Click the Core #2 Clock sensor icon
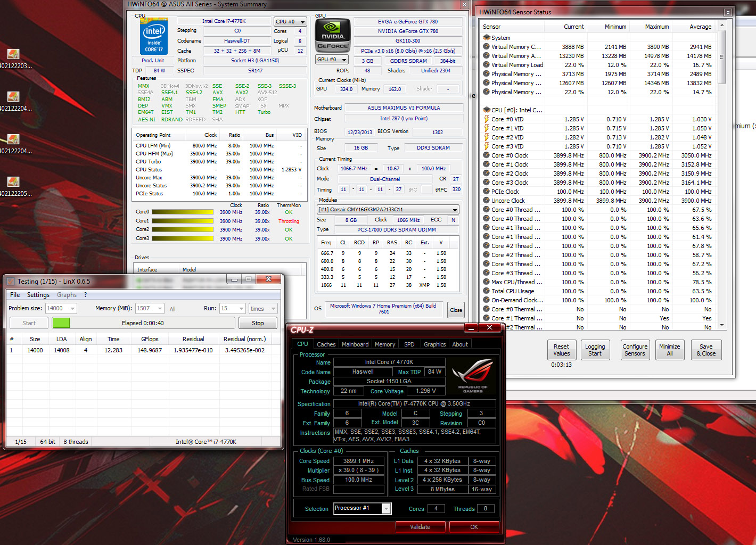 click(x=486, y=174)
